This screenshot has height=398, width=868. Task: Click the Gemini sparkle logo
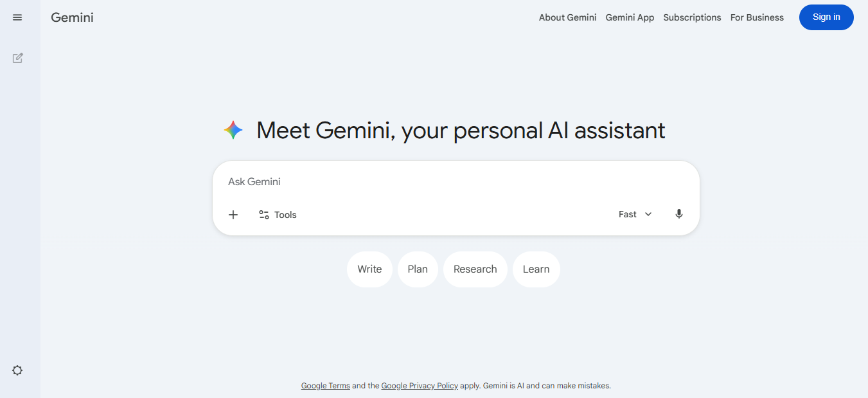click(233, 131)
